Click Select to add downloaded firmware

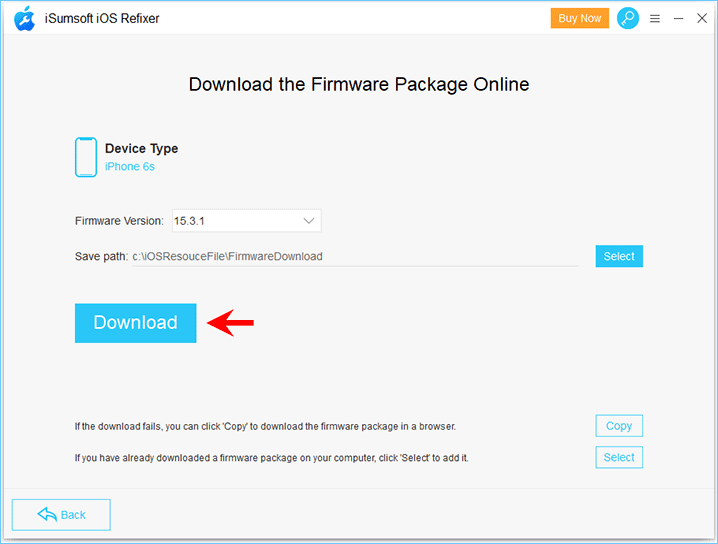coord(619,457)
